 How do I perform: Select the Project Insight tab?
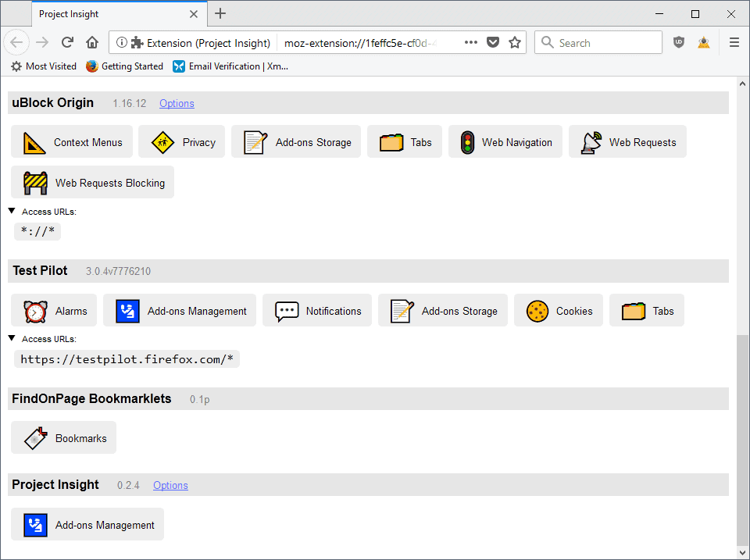click(x=120, y=14)
